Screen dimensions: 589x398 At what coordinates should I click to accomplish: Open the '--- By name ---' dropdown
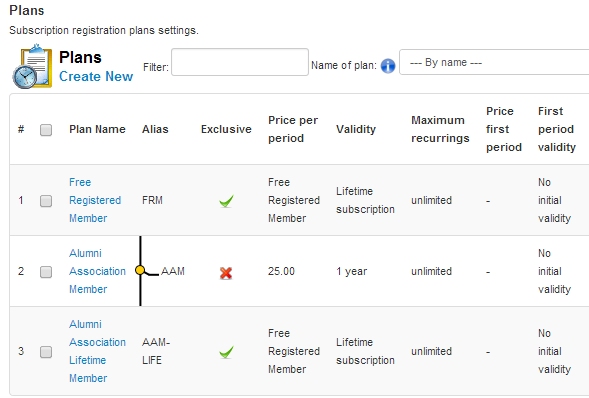[494, 62]
